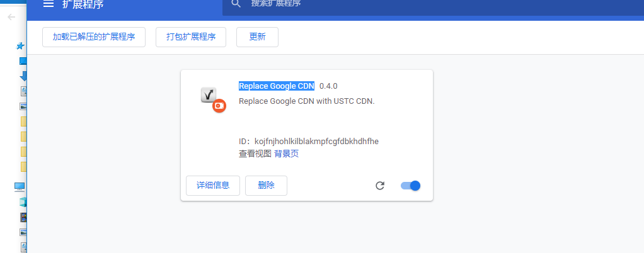The width and height of the screenshot is (644, 253).
Task: Click the extension ID string kojfnjhohlkilblakmpfcgfdbkhdhfhe
Action: (x=317, y=142)
